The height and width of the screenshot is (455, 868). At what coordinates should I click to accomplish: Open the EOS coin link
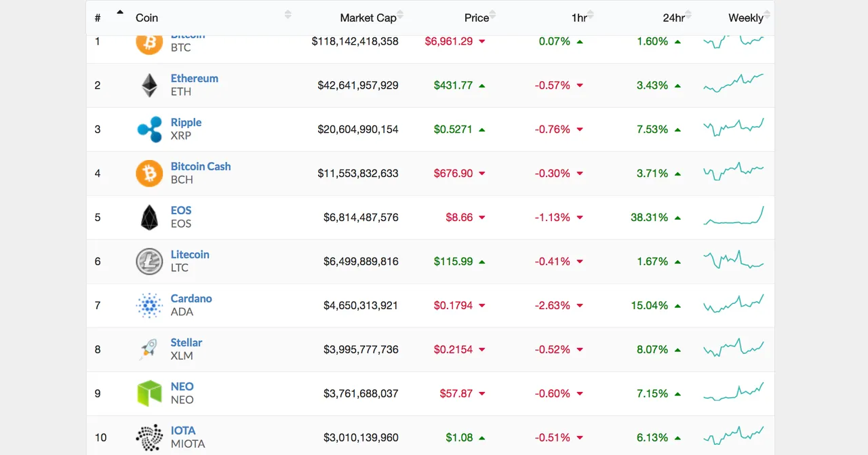[x=181, y=211]
